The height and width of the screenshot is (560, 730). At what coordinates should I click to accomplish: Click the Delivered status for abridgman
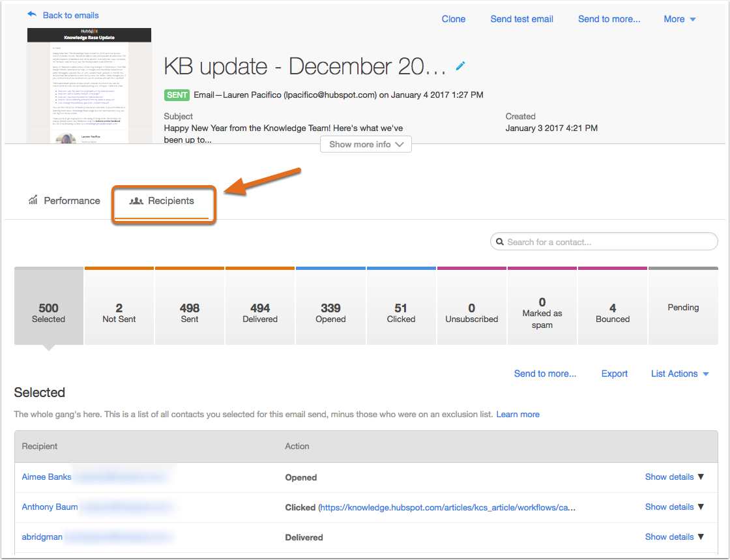304,537
